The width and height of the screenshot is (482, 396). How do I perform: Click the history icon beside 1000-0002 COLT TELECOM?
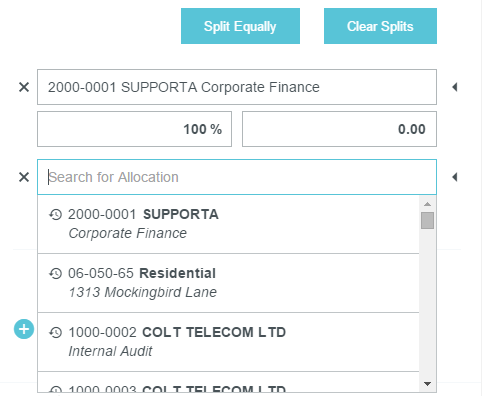pos(56,332)
